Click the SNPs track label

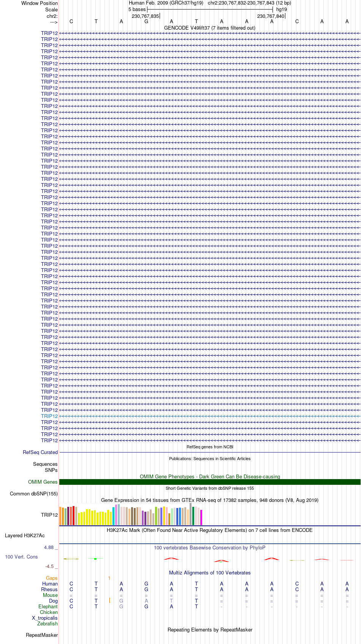[x=51, y=470]
